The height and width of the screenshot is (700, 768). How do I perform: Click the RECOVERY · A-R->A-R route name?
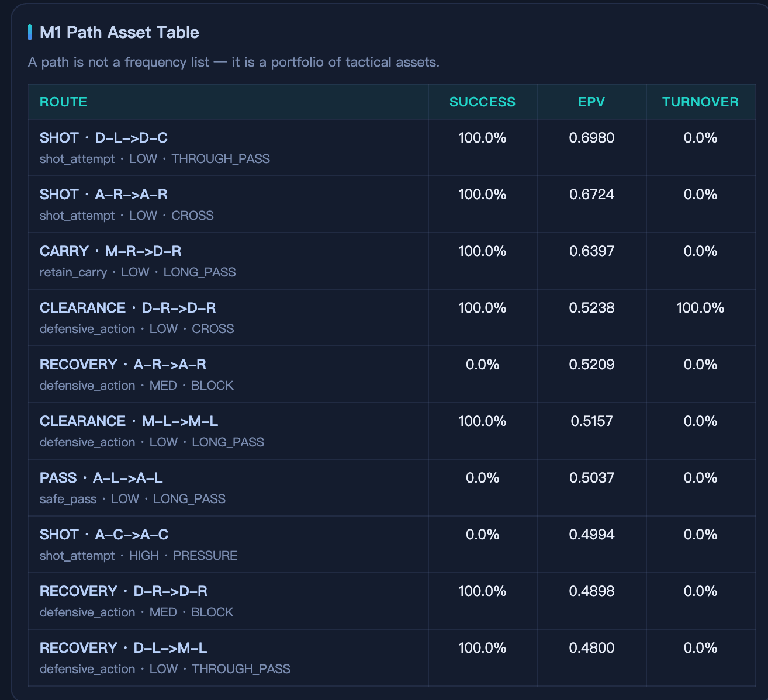123,365
